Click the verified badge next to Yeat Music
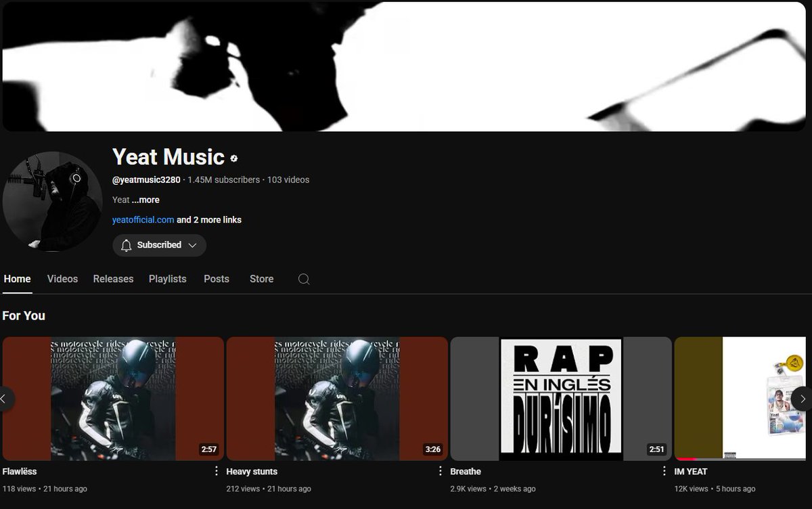812x509 pixels. click(234, 158)
